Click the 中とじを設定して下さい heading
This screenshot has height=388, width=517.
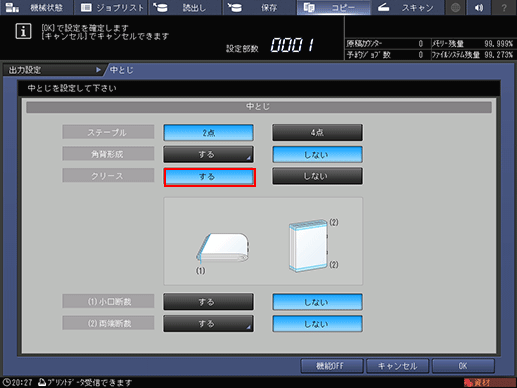coord(72,88)
